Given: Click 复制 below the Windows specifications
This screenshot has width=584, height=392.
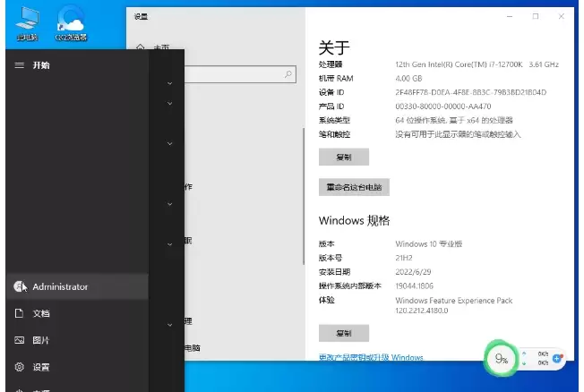Looking at the screenshot, I should 344,333.
